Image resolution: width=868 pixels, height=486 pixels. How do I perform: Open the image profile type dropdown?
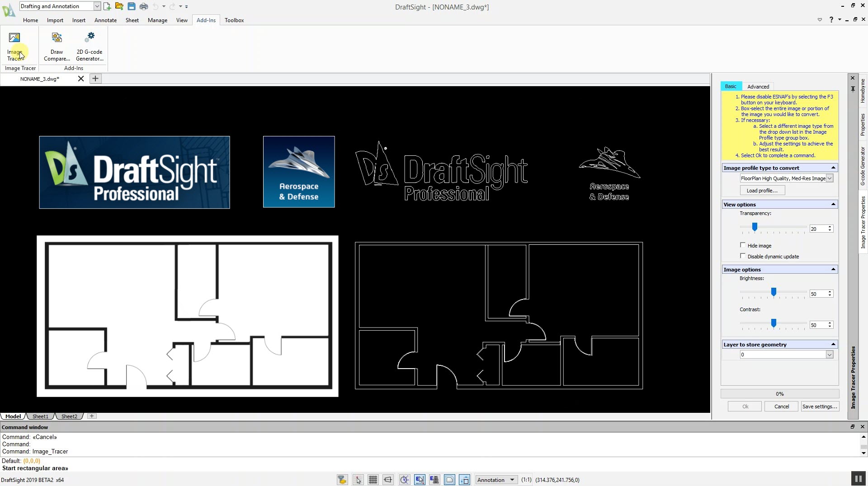click(x=829, y=178)
